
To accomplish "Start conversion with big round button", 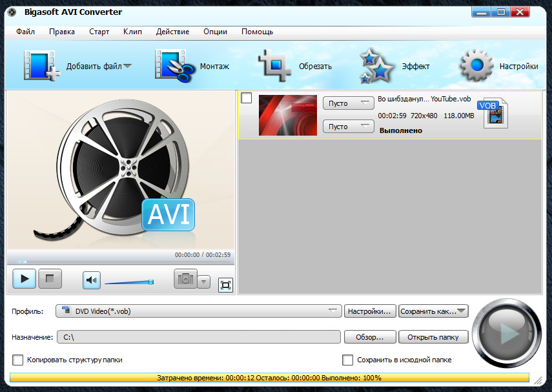I will [x=507, y=333].
